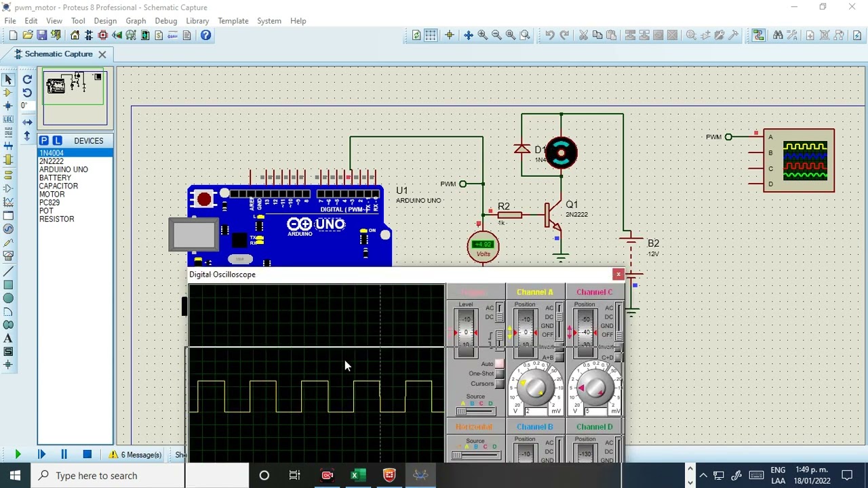Click the Cut scissors icon
The height and width of the screenshot is (488, 868).
pos(583,35)
